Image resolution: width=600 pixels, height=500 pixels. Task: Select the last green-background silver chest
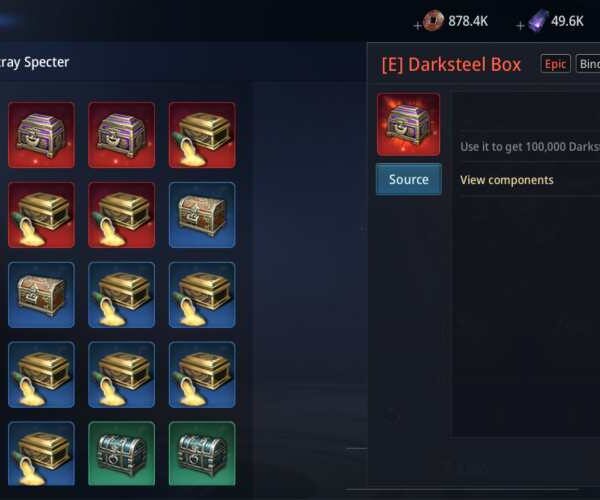tap(202, 453)
